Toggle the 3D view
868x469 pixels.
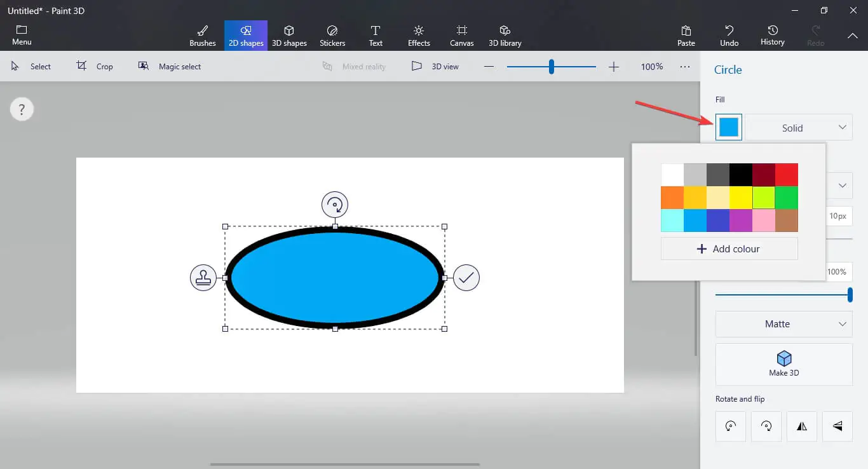click(435, 66)
